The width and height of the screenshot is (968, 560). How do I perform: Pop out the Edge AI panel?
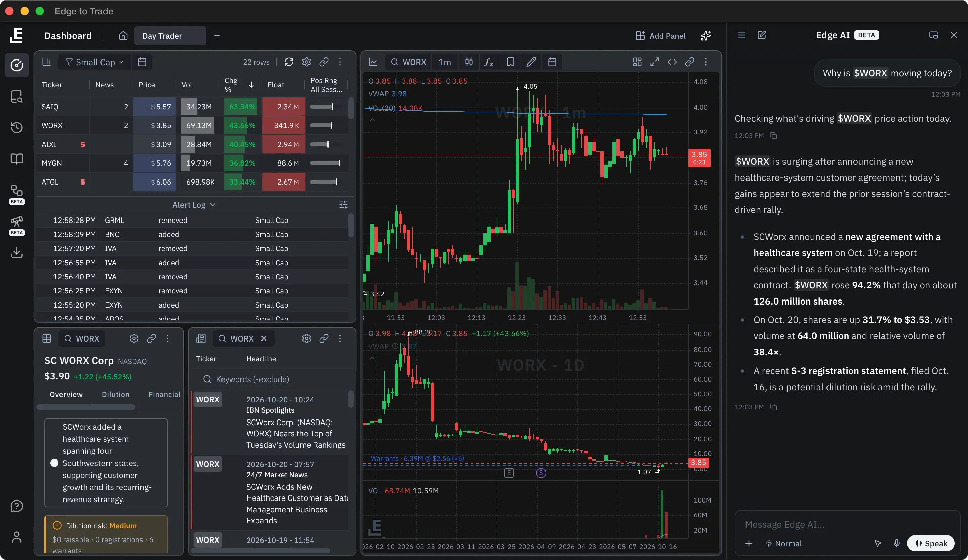pos(933,35)
